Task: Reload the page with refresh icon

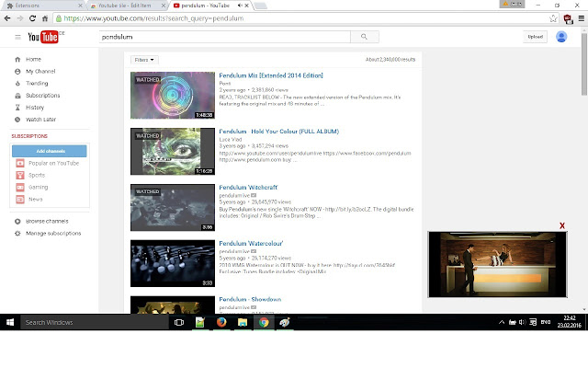Action: (x=32, y=18)
